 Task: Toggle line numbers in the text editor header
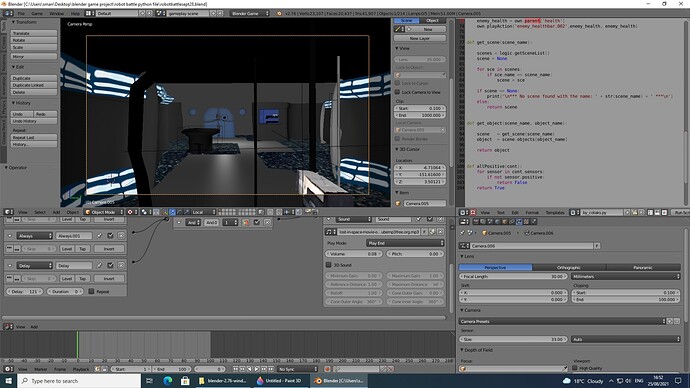650,212
